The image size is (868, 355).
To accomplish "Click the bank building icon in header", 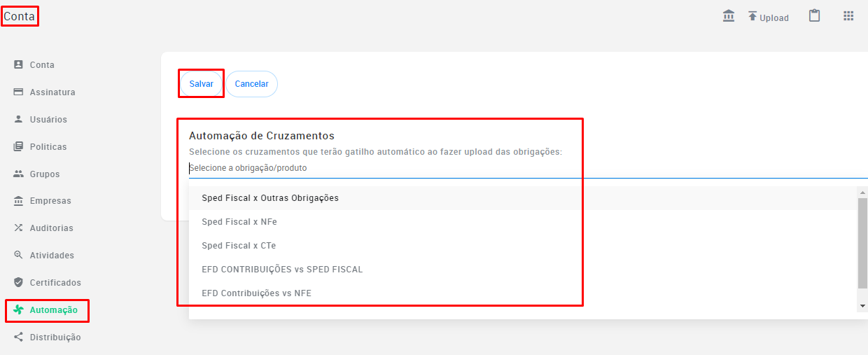I will click(729, 16).
